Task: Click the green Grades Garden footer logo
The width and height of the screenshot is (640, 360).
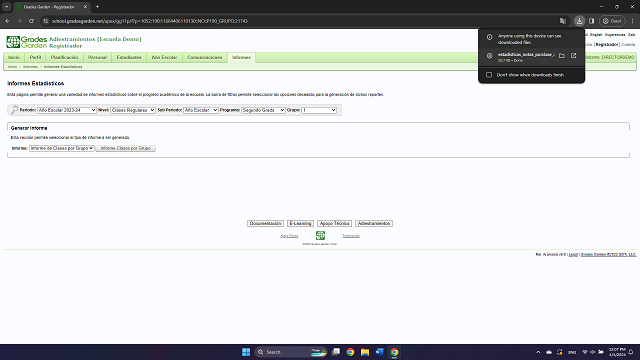Action: pyautogui.click(x=320, y=236)
